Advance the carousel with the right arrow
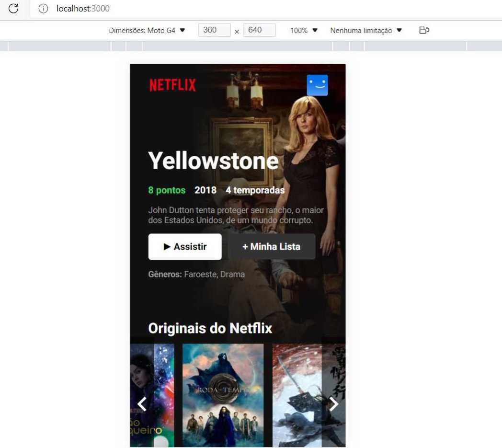This screenshot has width=502, height=448. coord(333,404)
